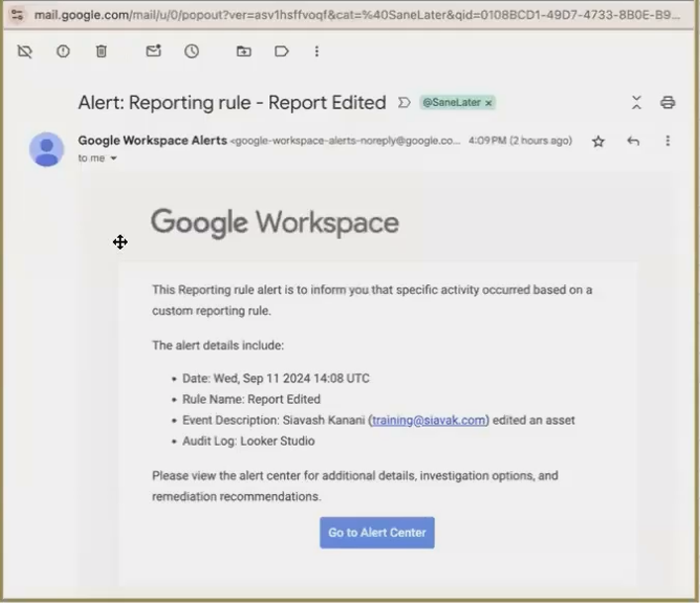Remove the @SaneLater label with x
Screen dimensions: 700x603
tap(488, 103)
